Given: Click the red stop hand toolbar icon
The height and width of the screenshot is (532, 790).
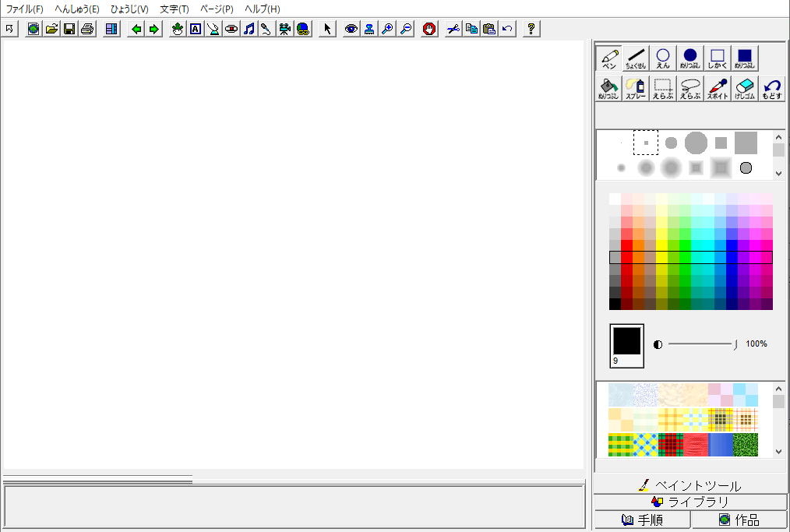Looking at the screenshot, I should tap(429, 29).
